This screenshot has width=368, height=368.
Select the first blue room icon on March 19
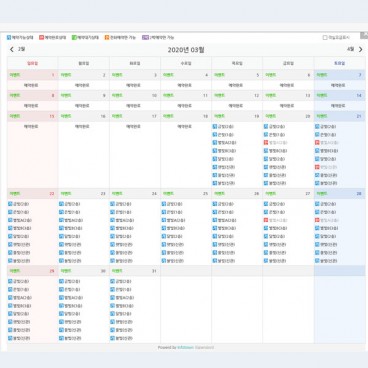coord(215,127)
